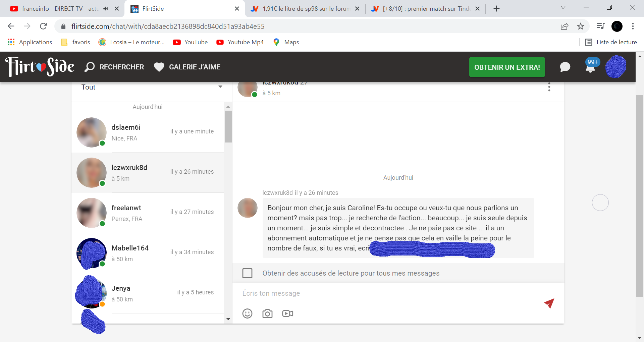644x342 pixels.
Task: Close the premier match sur Tinder tab
Action: click(477, 9)
